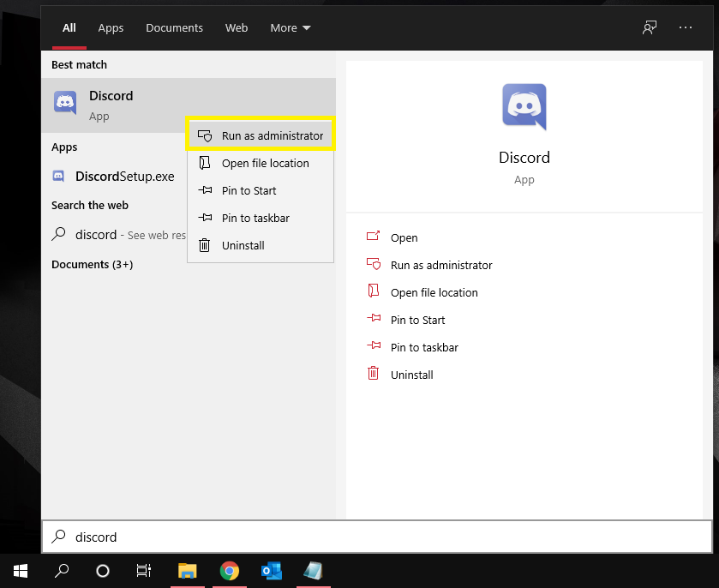Click the Discord icon in best match

pyautogui.click(x=65, y=102)
